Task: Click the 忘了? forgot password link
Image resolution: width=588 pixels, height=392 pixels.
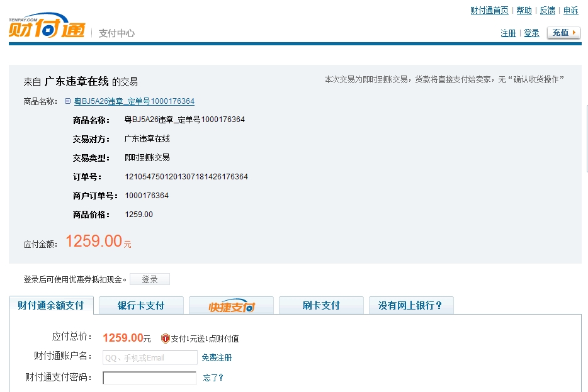Action: (213, 378)
